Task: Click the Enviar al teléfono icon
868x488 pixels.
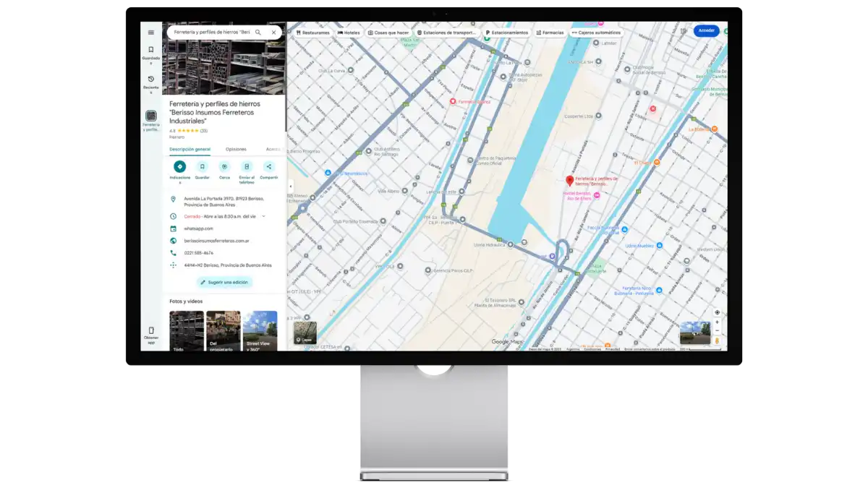Action: tap(247, 167)
